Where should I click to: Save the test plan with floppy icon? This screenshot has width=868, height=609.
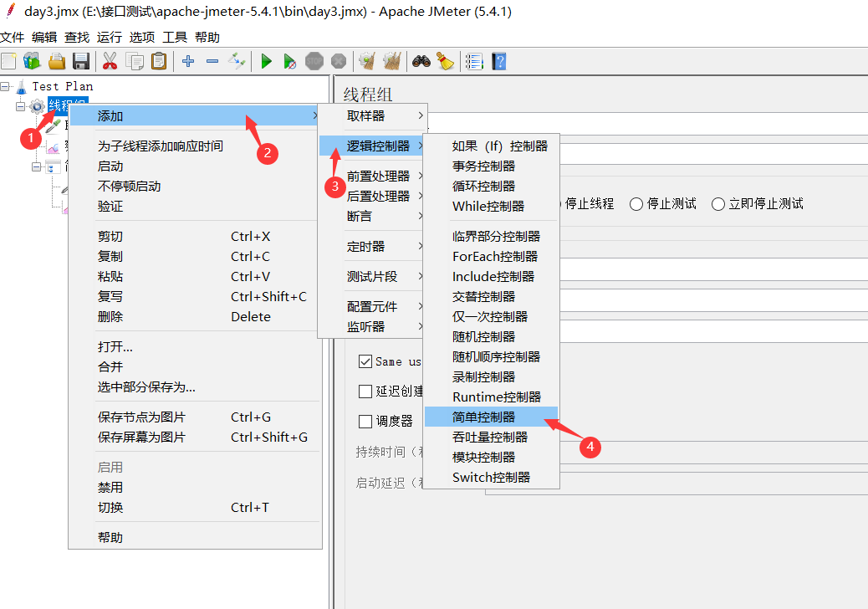tap(81, 61)
